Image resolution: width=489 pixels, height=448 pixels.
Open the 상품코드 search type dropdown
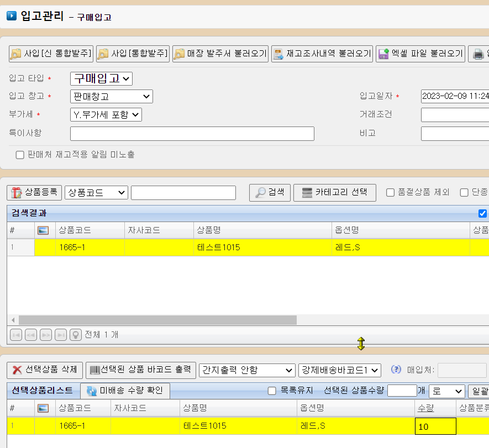[96, 193]
